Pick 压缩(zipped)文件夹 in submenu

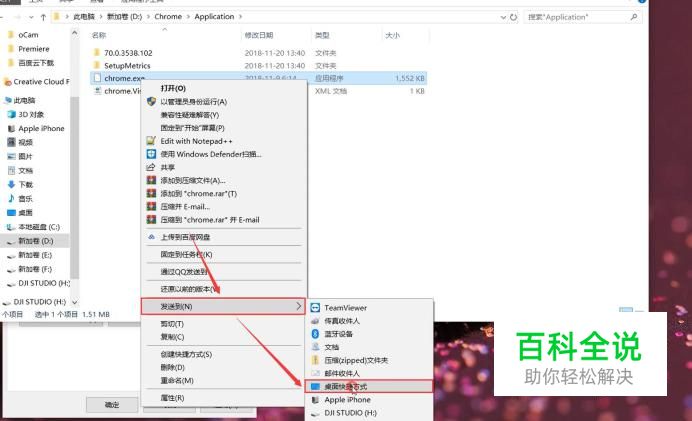point(356,360)
